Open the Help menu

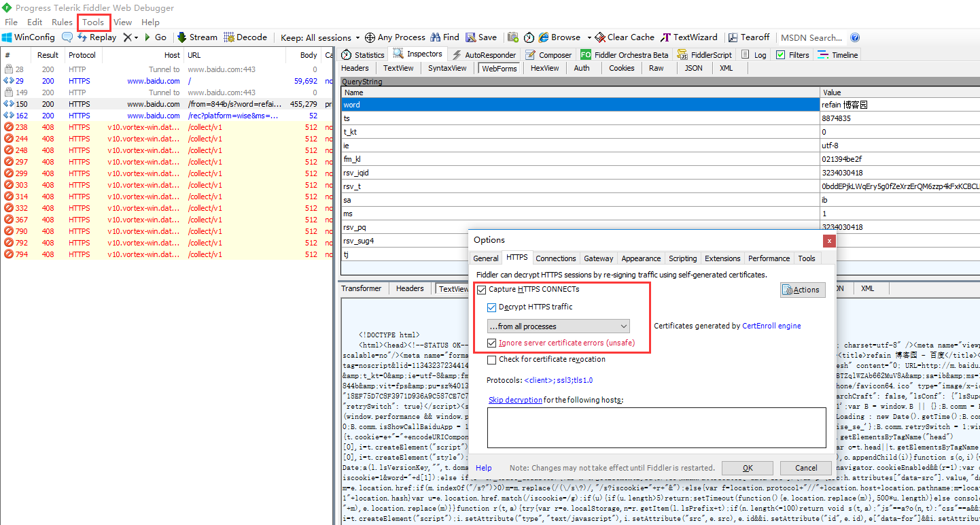(x=150, y=22)
